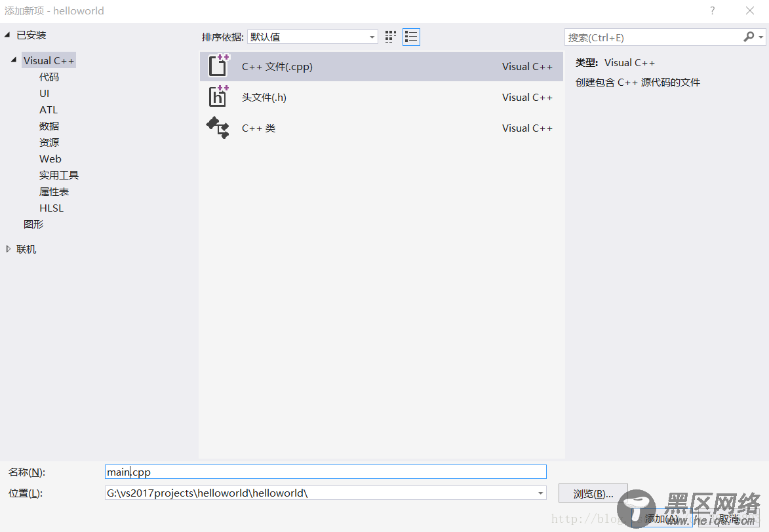Select HLSL category

click(x=52, y=208)
